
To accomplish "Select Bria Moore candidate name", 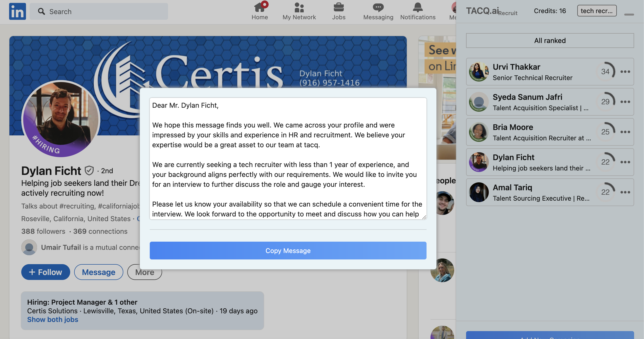I will [x=513, y=127].
